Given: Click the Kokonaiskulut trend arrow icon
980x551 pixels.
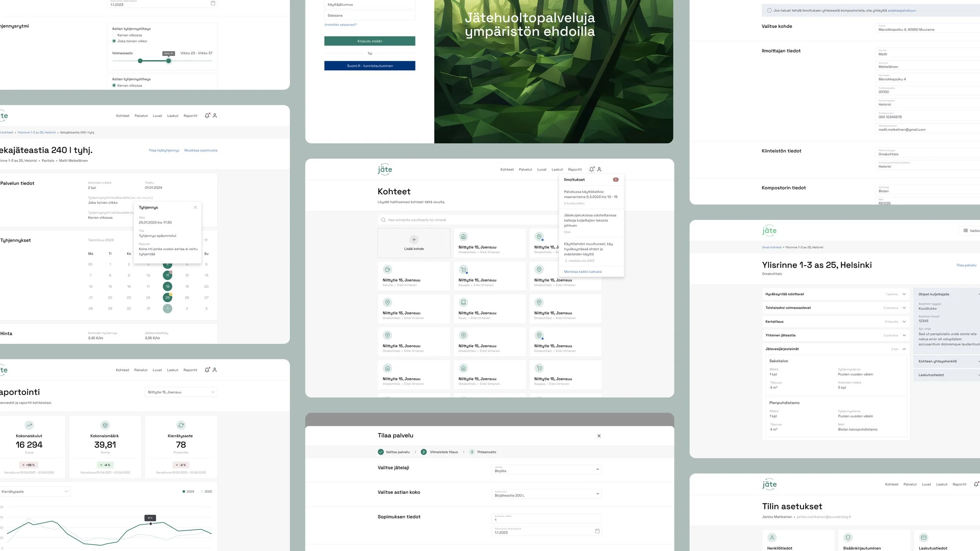Looking at the screenshot, I should click(x=29, y=425).
